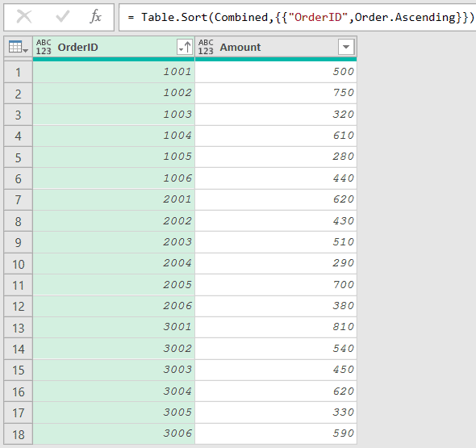Click OrderID cell 2006
The height and width of the screenshot is (448, 476).
coord(114,306)
